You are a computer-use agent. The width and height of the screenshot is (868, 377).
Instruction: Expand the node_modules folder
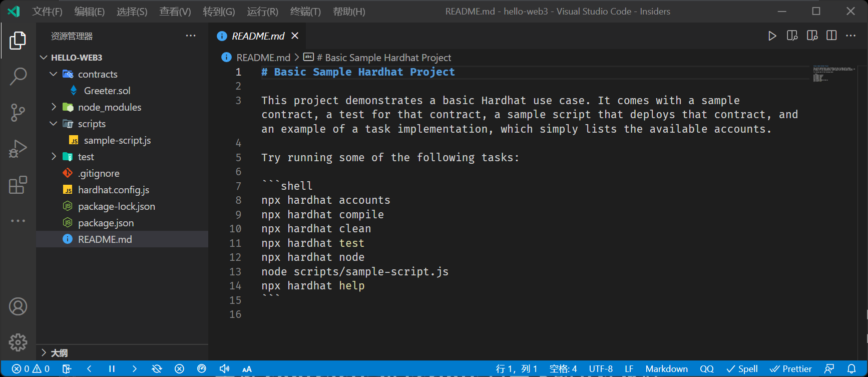tap(54, 107)
